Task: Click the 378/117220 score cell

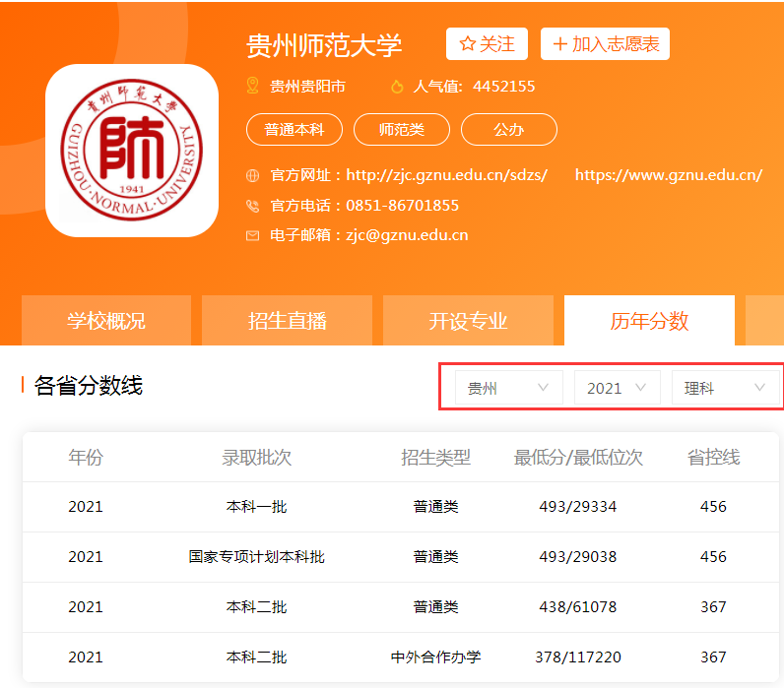Action: [578, 657]
